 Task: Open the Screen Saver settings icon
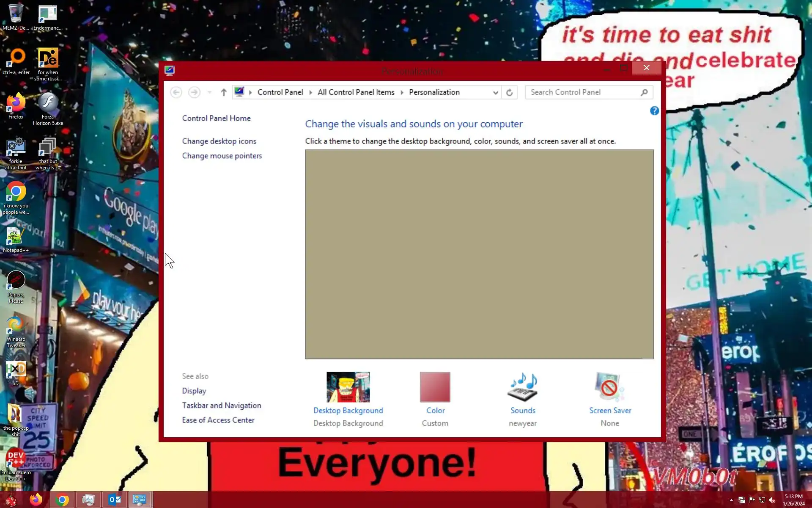[x=609, y=387]
